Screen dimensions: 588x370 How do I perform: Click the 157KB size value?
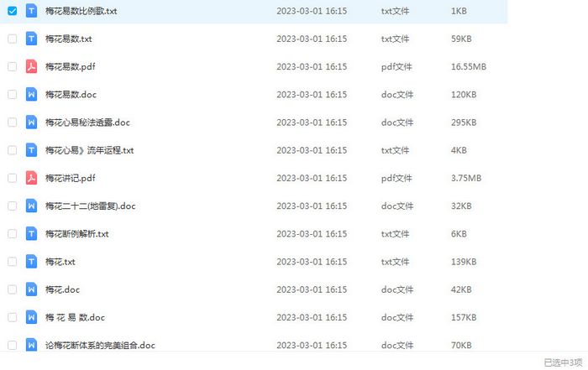point(464,317)
